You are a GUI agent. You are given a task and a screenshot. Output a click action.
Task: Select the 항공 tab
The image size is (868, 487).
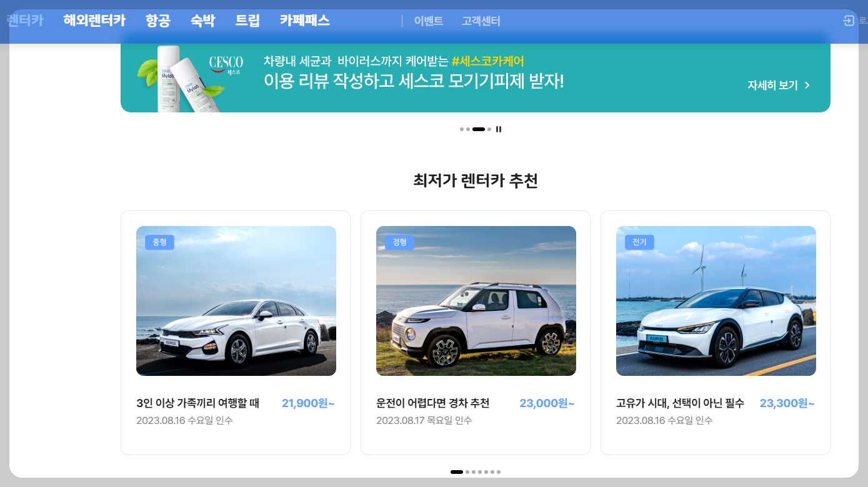[x=159, y=20]
